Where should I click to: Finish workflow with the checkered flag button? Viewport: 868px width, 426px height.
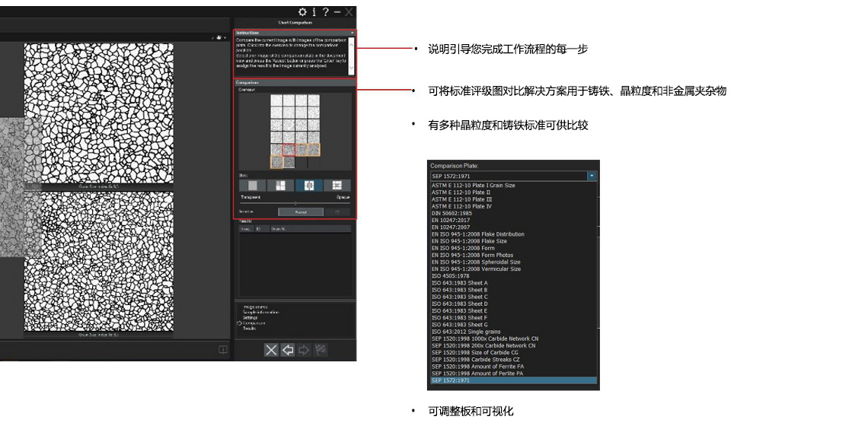coord(321,350)
